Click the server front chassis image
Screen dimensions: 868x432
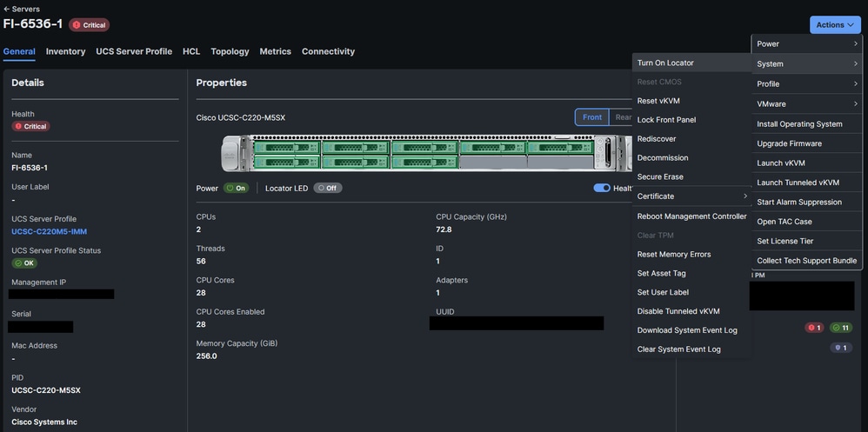426,153
